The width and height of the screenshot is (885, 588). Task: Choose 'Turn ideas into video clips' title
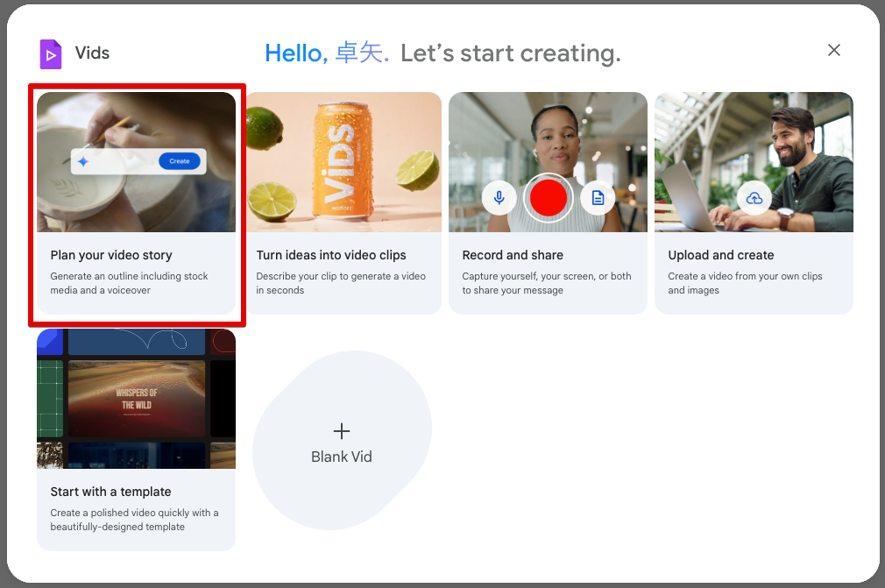click(x=331, y=255)
